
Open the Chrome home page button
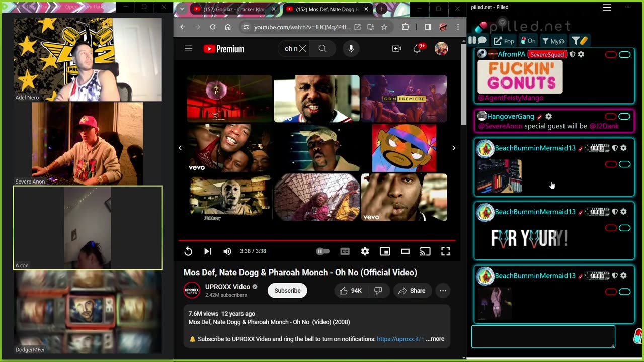228,27
